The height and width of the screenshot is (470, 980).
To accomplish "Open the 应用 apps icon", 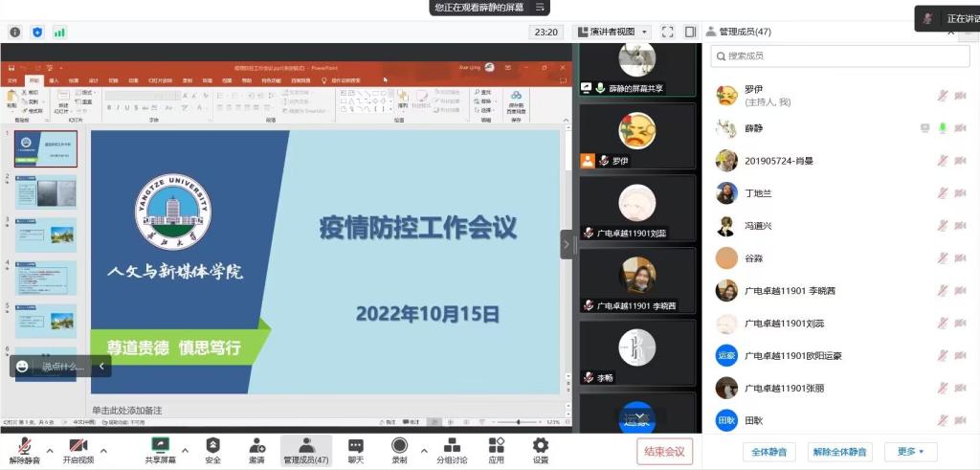I will (x=496, y=450).
